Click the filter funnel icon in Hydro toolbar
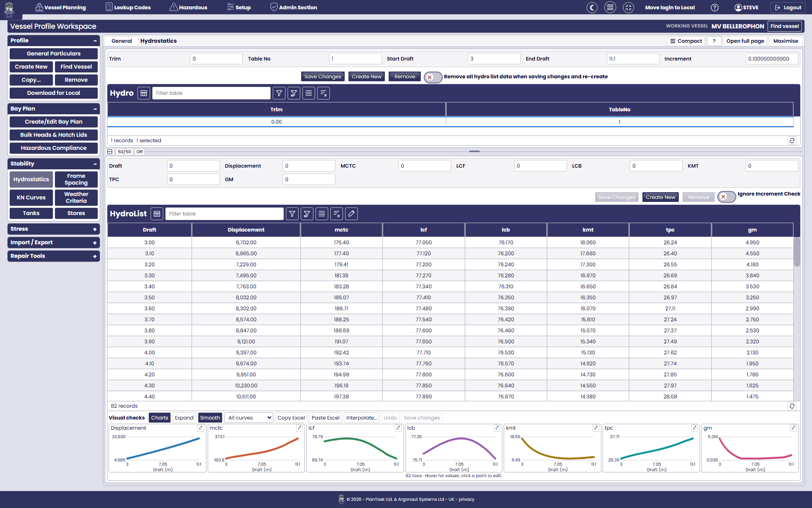The height and width of the screenshot is (508, 812). 279,93
